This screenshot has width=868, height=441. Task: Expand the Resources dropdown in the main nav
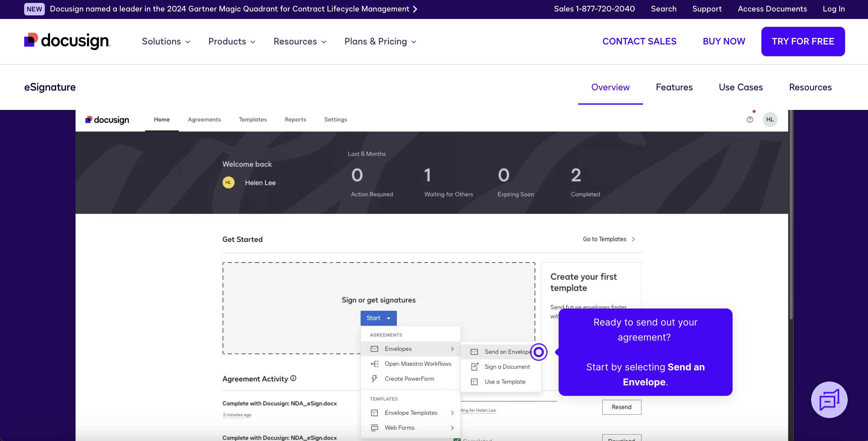pos(300,41)
